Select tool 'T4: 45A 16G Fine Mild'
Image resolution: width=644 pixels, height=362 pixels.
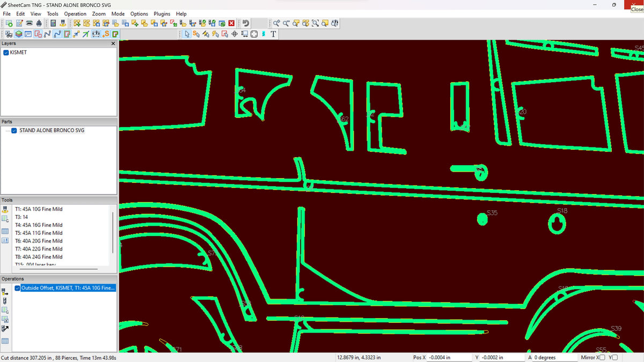tap(39, 225)
